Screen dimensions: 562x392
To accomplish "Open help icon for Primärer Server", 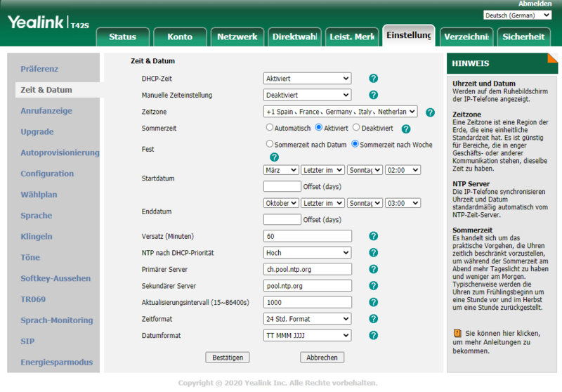I will (373, 269).
